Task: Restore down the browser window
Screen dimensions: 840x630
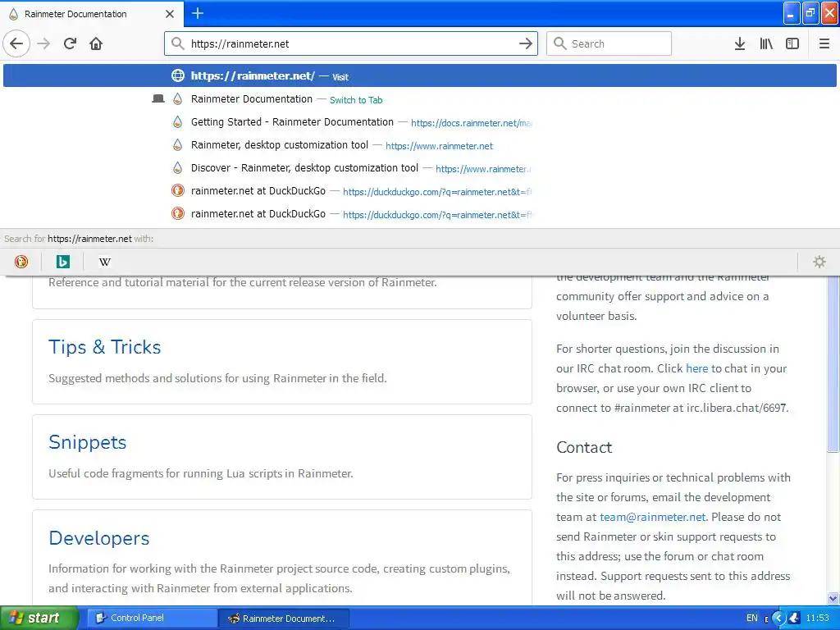Action: [x=810, y=13]
